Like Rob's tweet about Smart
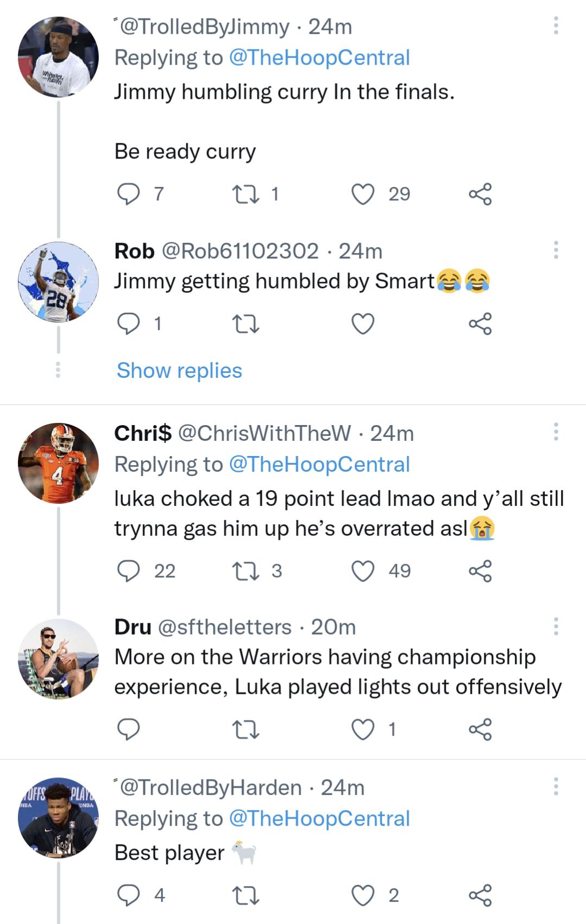The image size is (586, 924). click(363, 324)
